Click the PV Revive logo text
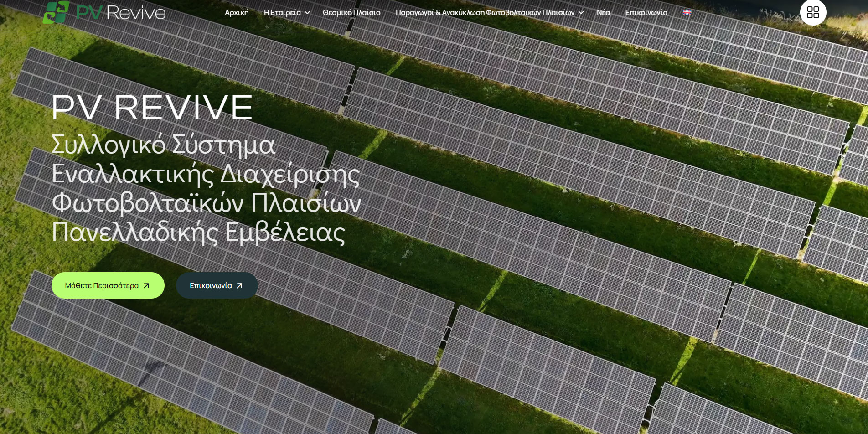 pos(121,12)
